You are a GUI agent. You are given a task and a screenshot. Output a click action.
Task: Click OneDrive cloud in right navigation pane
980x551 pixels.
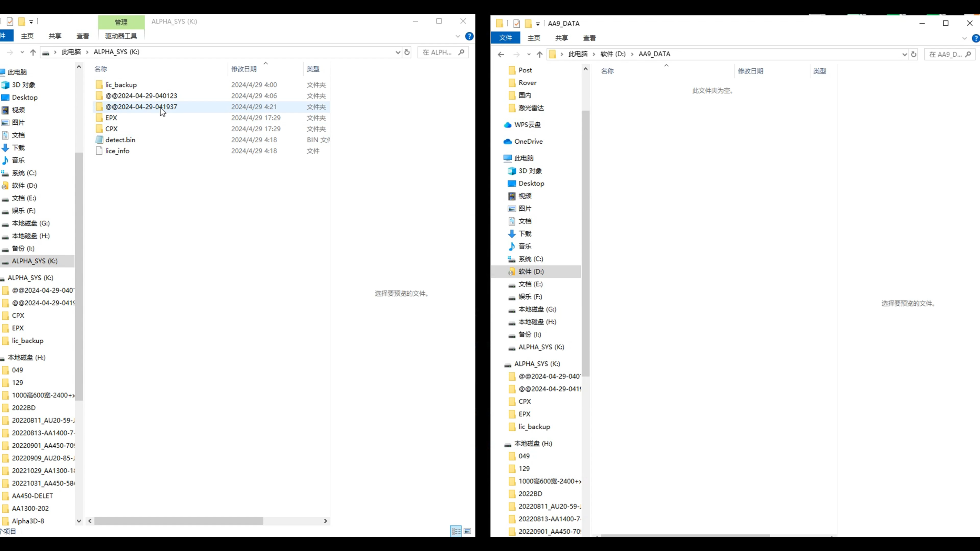[528, 142]
